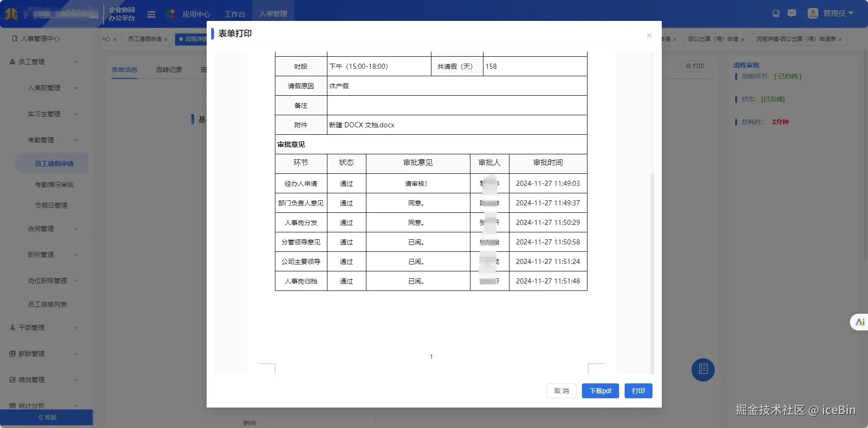Image resolution: width=868 pixels, height=428 pixels.
Task: Click the 人事管理中心 sidebar icon
Action: (14, 39)
